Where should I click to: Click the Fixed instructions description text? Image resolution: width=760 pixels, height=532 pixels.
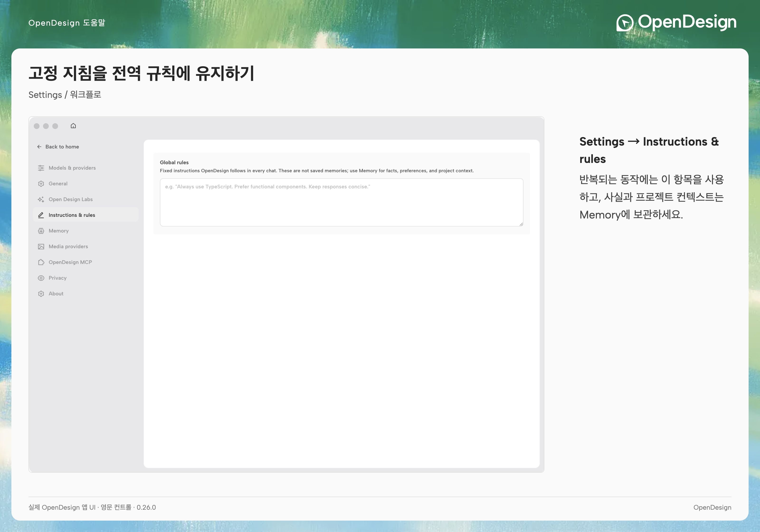tap(317, 171)
